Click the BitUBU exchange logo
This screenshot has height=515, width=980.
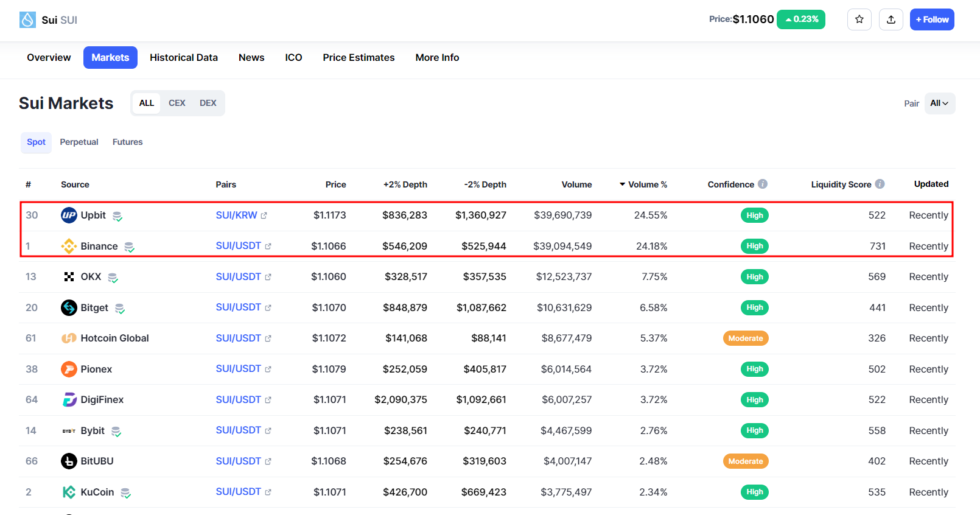click(69, 461)
